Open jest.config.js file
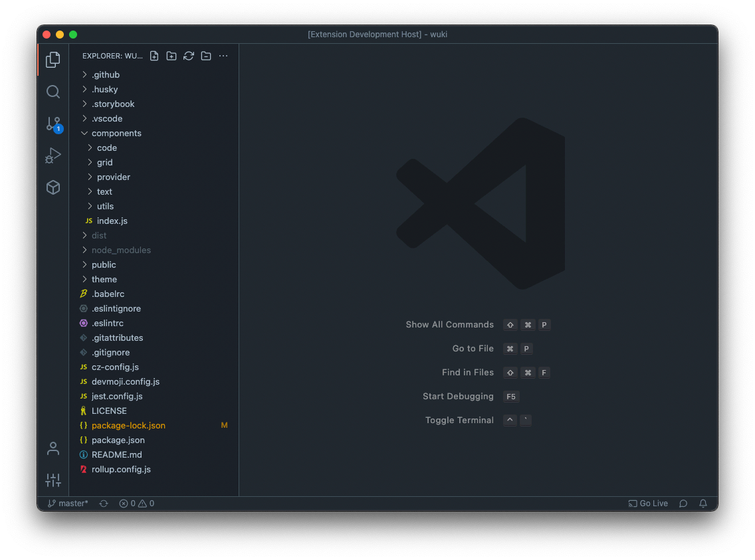This screenshot has height=560, width=755. point(154,397)
